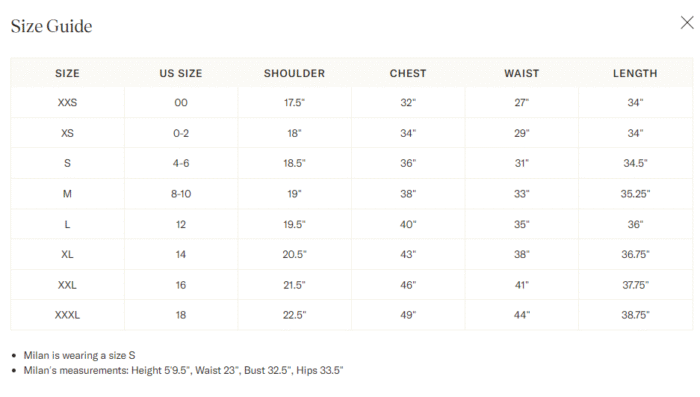Select Milan's measurements text line
The image size is (700, 397).
click(183, 370)
